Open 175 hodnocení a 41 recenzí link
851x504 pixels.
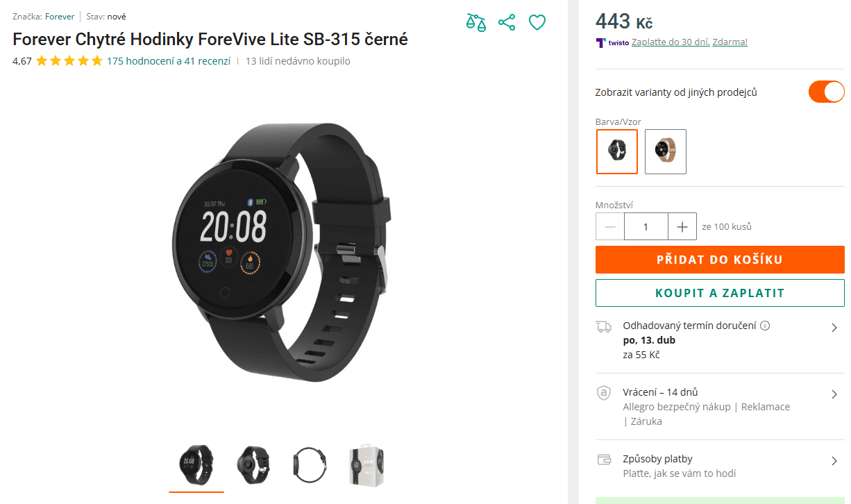pos(169,61)
